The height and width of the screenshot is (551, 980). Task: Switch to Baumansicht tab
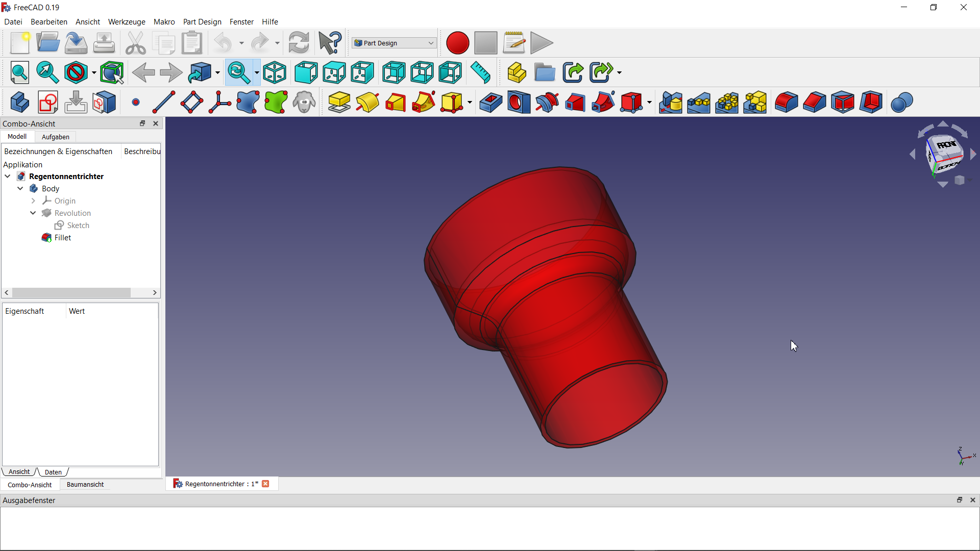[x=85, y=485]
